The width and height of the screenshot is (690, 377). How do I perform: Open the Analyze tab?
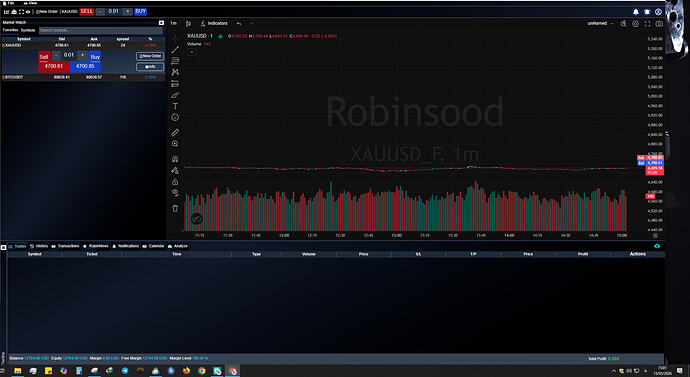(178, 246)
